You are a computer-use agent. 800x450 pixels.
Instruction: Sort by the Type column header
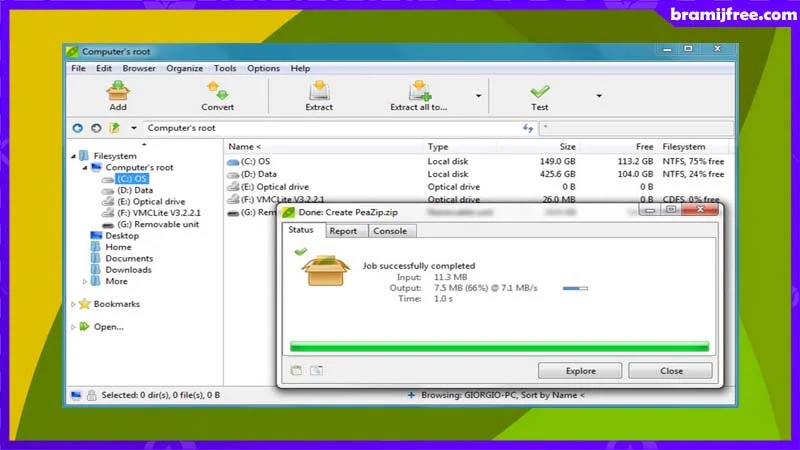coord(461,147)
